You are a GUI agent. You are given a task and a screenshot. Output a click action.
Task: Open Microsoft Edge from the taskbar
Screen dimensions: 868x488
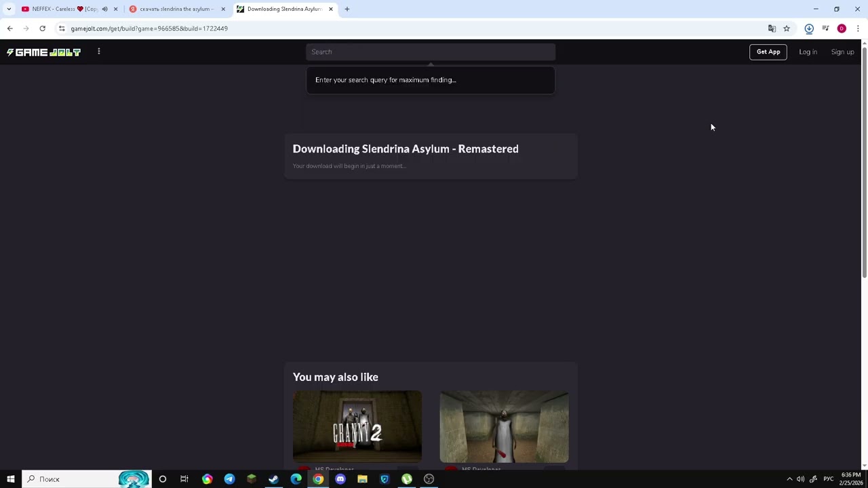296,479
